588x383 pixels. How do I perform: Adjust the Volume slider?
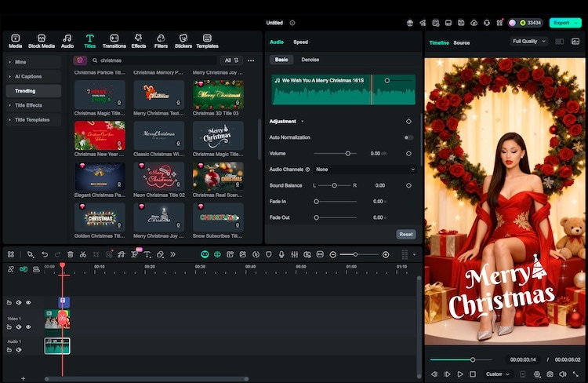pos(348,154)
